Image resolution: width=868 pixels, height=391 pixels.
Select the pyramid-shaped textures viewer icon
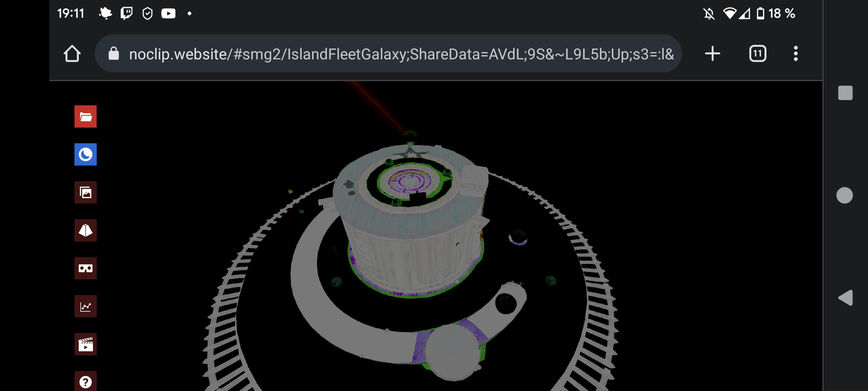tap(85, 231)
